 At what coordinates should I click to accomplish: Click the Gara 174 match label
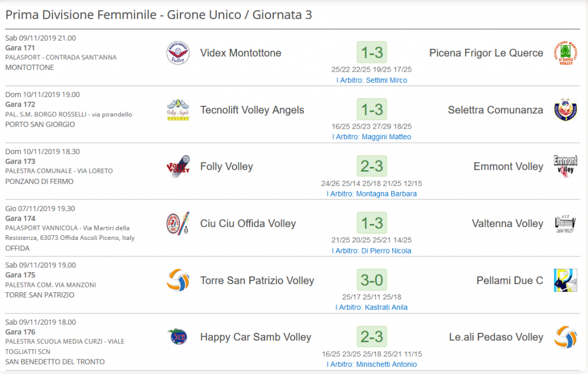click(x=20, y=218)
